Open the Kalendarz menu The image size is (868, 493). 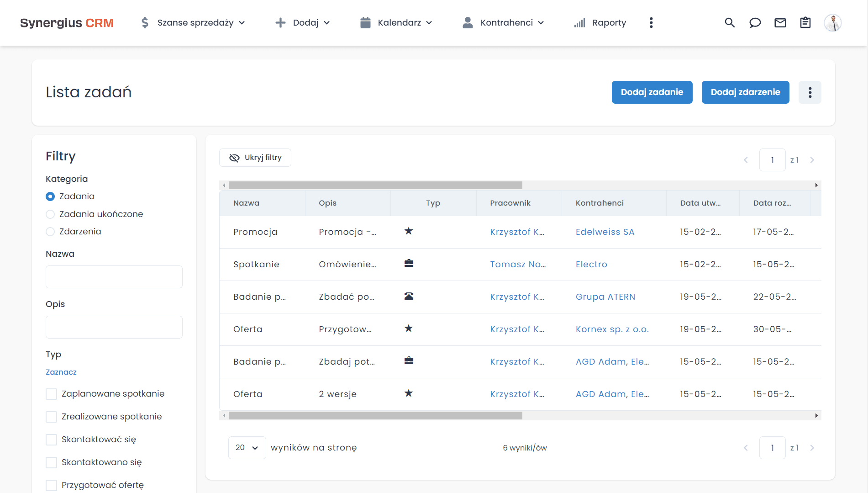396,23
